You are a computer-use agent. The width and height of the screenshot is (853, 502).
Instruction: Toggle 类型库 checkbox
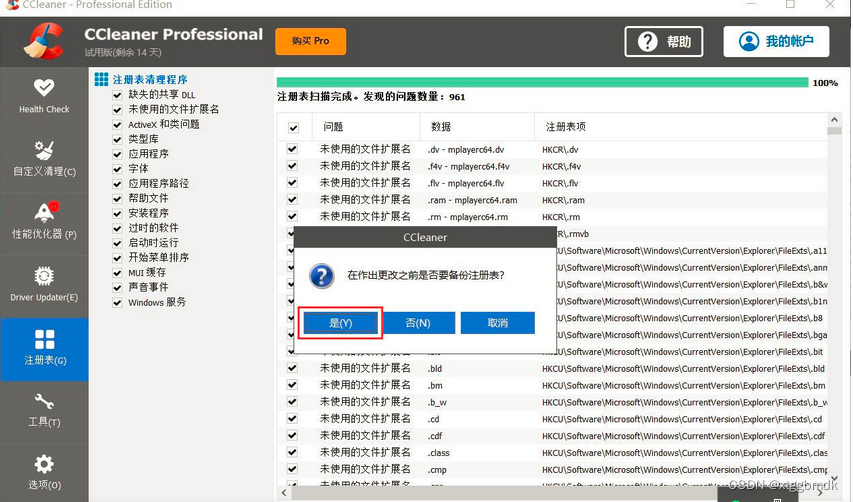tap(117, 140)
